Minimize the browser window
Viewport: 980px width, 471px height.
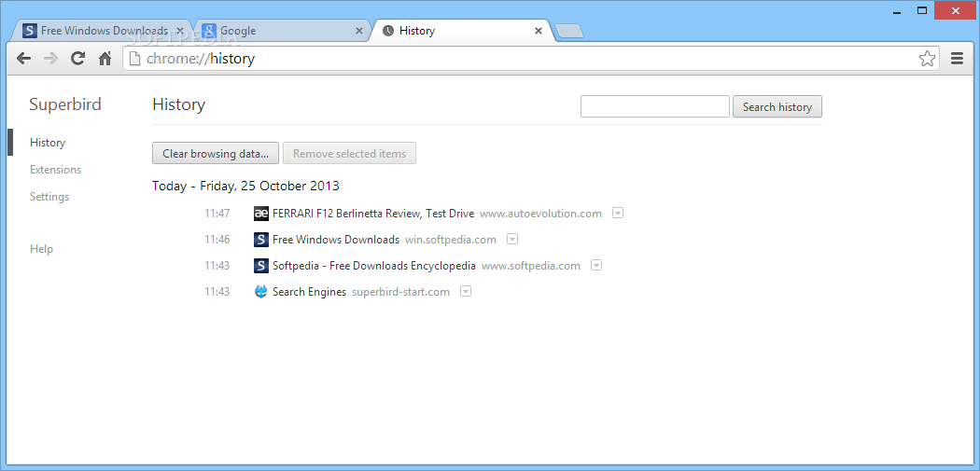pos(898,12)
